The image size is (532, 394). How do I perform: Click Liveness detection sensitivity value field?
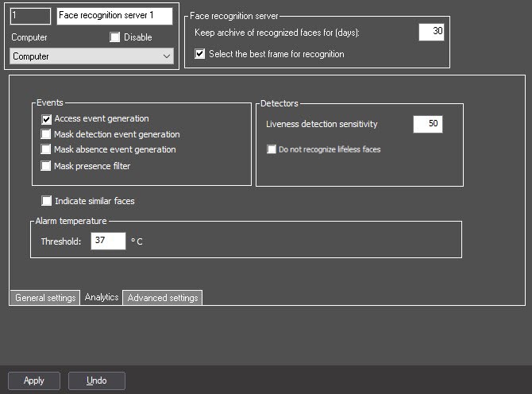[x=428, y=124]
